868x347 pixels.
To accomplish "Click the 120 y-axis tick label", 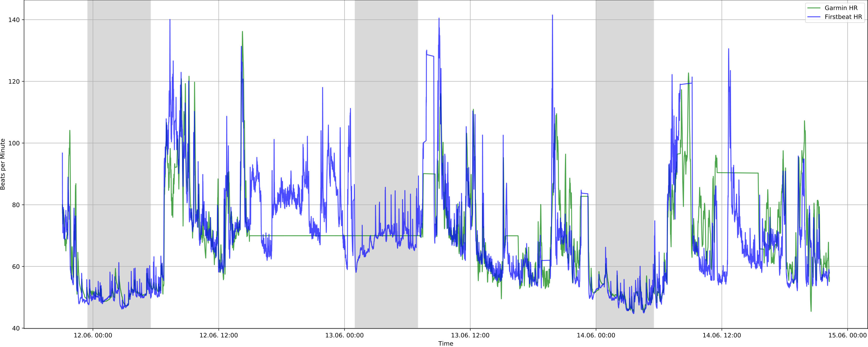I will [14, 82].
